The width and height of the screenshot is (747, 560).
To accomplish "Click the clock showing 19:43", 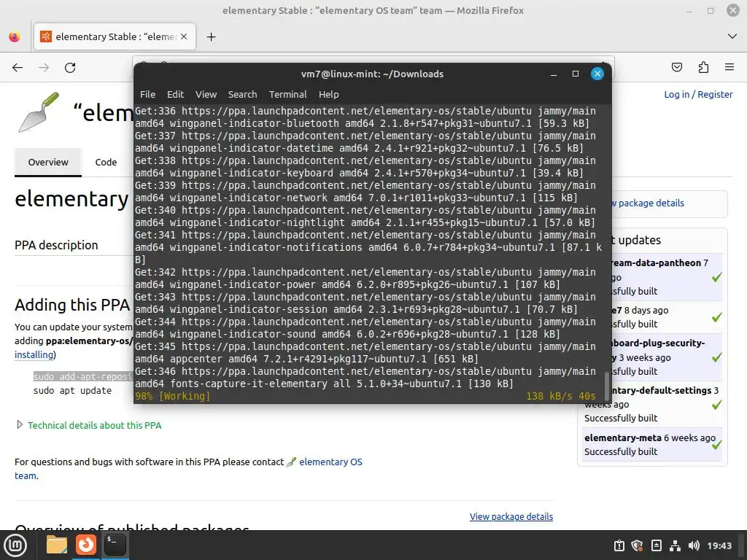I will [x=719, y=545].
